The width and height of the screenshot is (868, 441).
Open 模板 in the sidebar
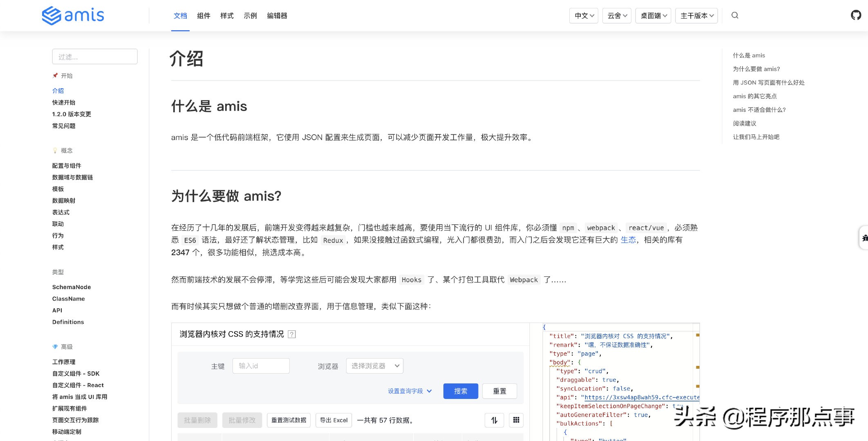(x=58, y=189)
